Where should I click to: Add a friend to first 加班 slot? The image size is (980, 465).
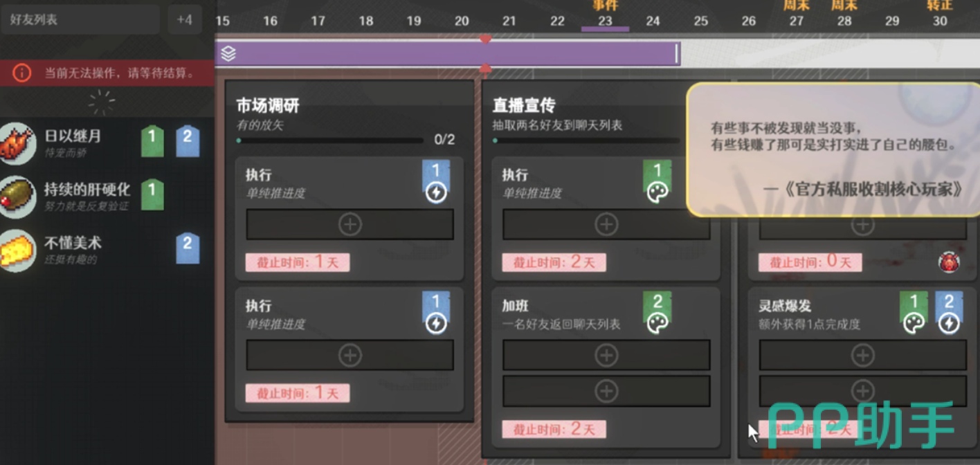pyautogui.click(x=606, y=355)
